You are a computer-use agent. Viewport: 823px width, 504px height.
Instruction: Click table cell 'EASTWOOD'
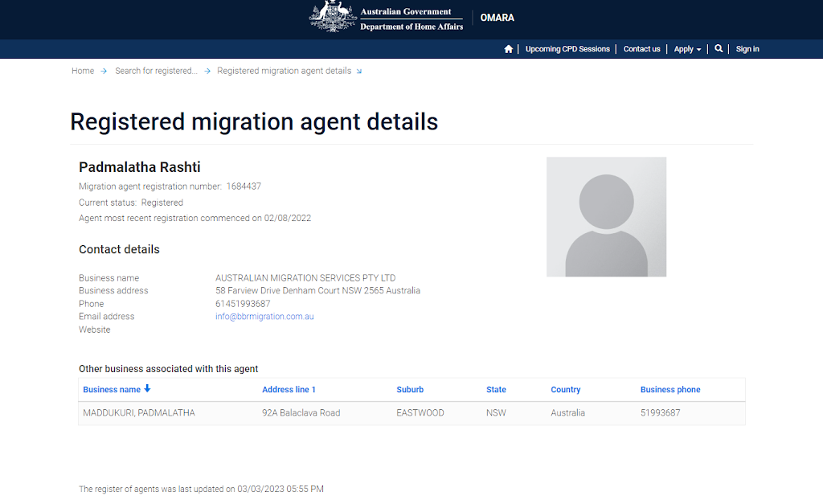420,413
